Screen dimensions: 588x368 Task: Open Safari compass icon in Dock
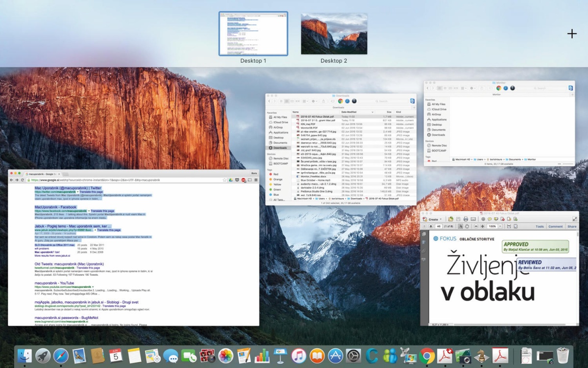[x=61, y=356]
